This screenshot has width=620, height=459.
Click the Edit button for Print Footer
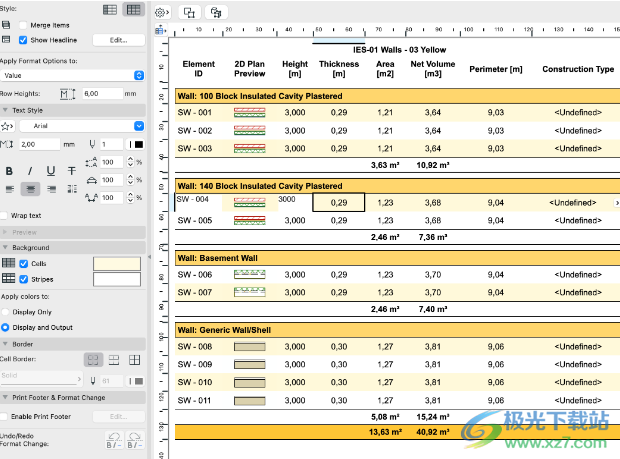(x=119, y=416)
